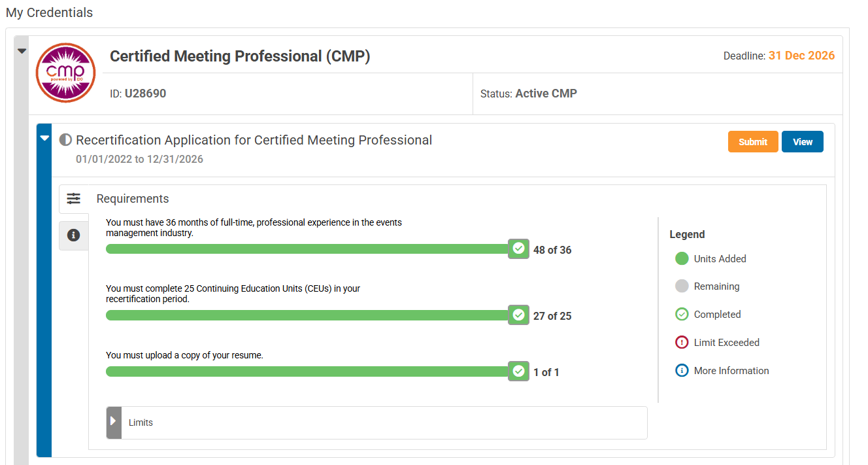Click checkmark icon for resume upload requirement

coord(518,371)
